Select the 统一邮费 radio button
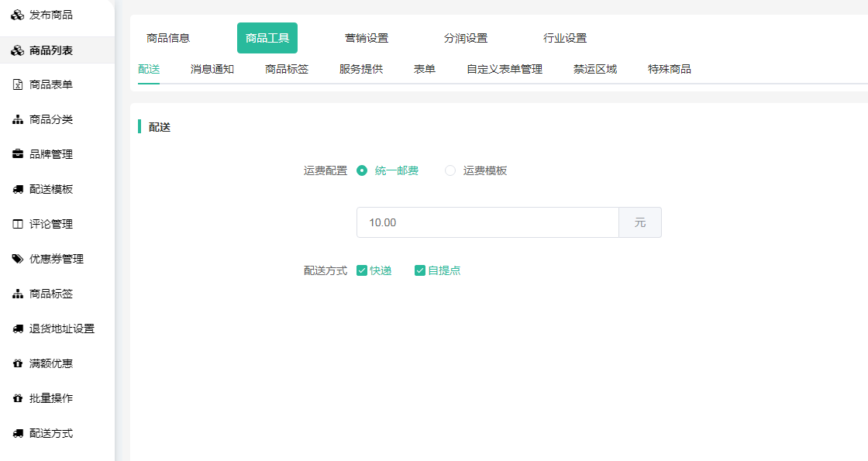This screenshot has width=868, height=461. [362, 170]
